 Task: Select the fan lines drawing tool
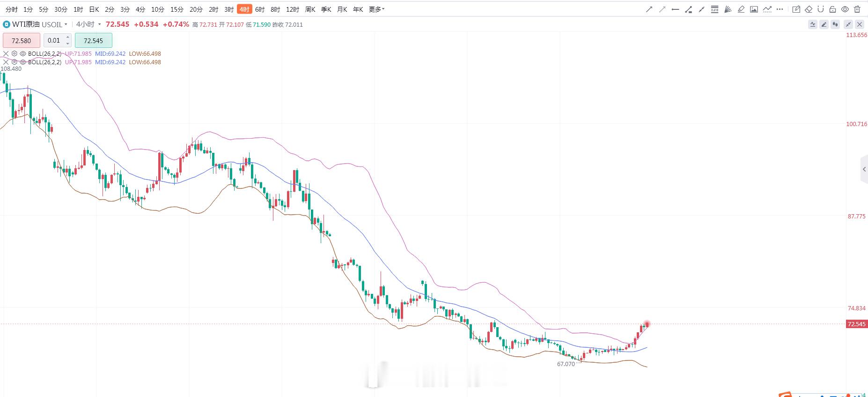(728, 9)
